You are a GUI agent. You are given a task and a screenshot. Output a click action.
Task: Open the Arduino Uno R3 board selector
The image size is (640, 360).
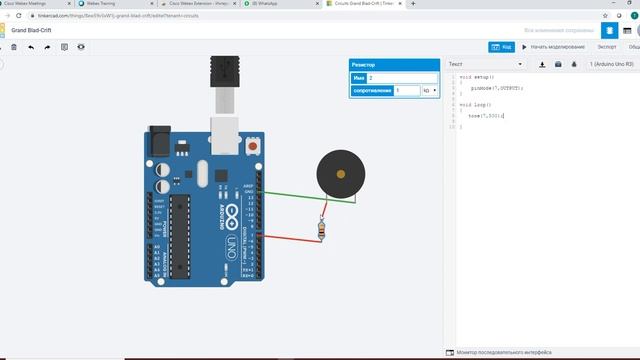click(x=611, y=64)
